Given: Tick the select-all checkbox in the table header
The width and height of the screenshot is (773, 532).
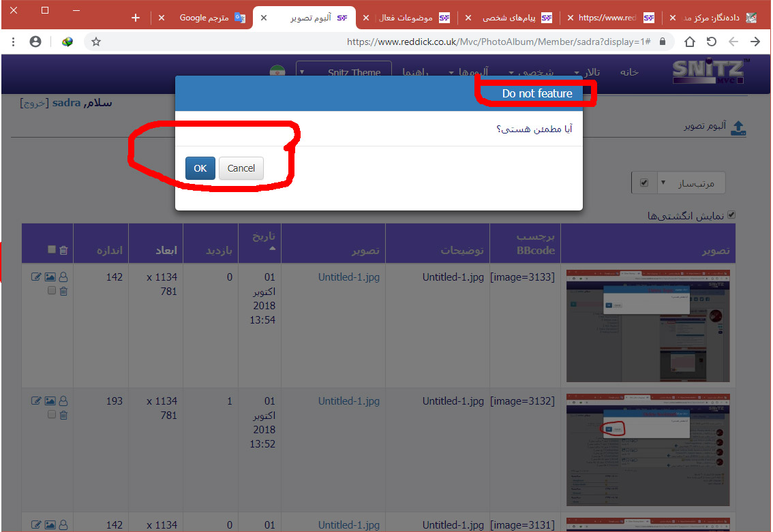Looking at the screenshot, I should 52,250.
